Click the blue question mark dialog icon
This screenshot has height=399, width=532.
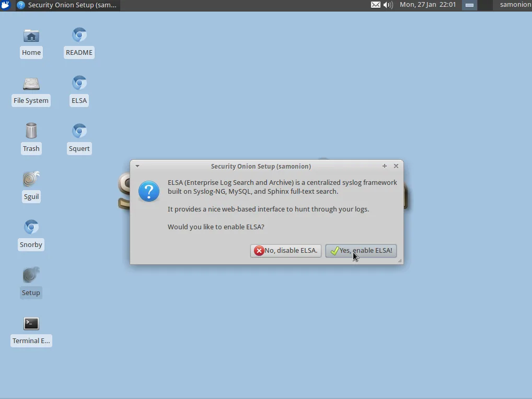pyautogui.click(x=148, y=191)
